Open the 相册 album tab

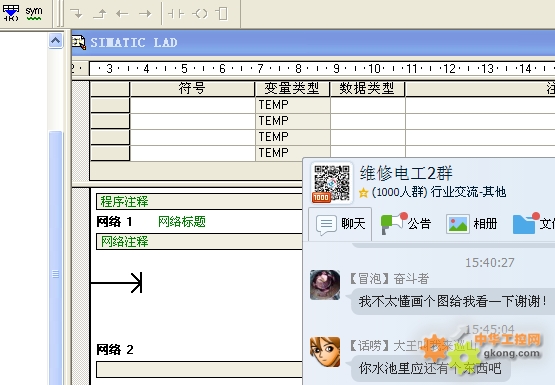coord(471,224)
